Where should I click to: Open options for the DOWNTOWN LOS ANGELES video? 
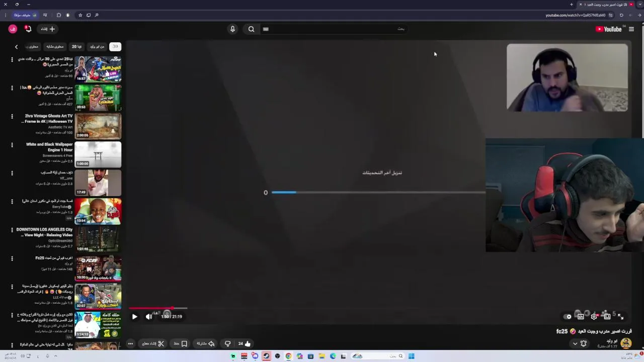[12, 230]
